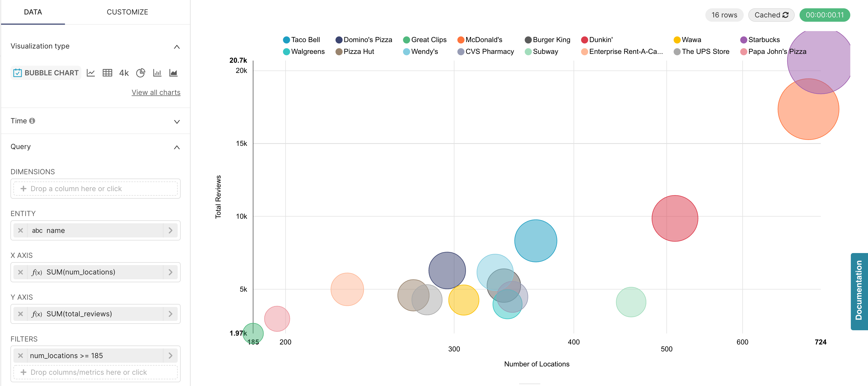Switch to the DATA tab

(33, 12)
